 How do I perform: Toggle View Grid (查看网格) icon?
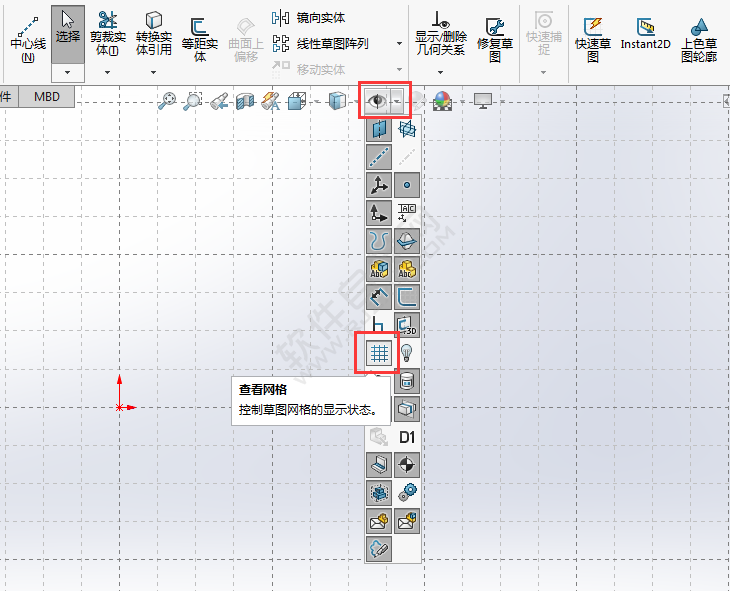point(379,353)
